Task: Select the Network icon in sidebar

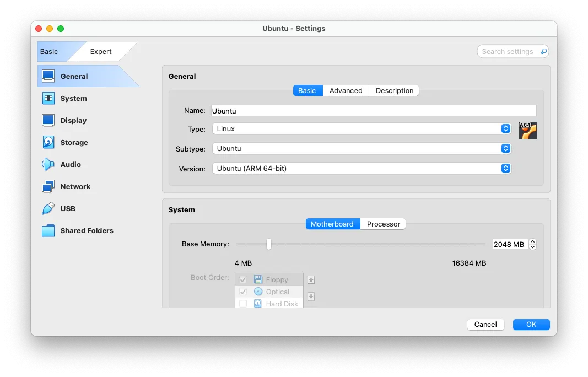Action: [x=48, y=186]
